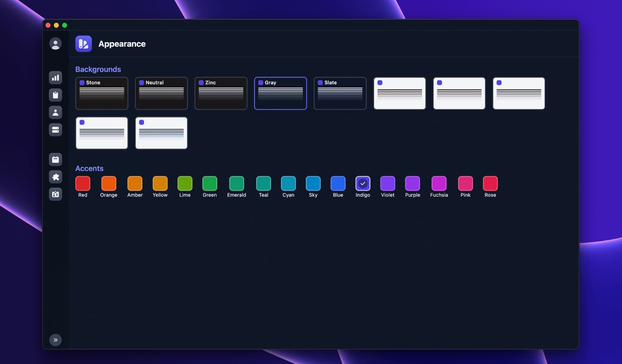Select the first light background thumbnail
The image size is (622, 364).
click(399, 93)
